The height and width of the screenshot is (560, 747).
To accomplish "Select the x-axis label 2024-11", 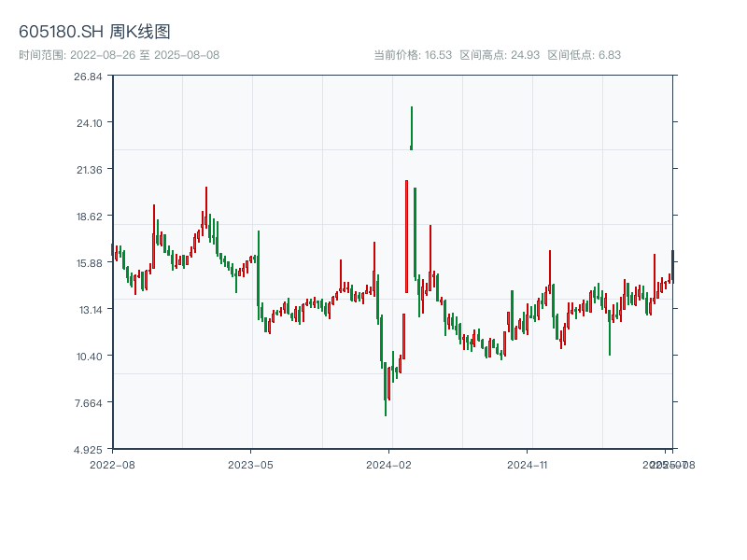I will 527,465.
